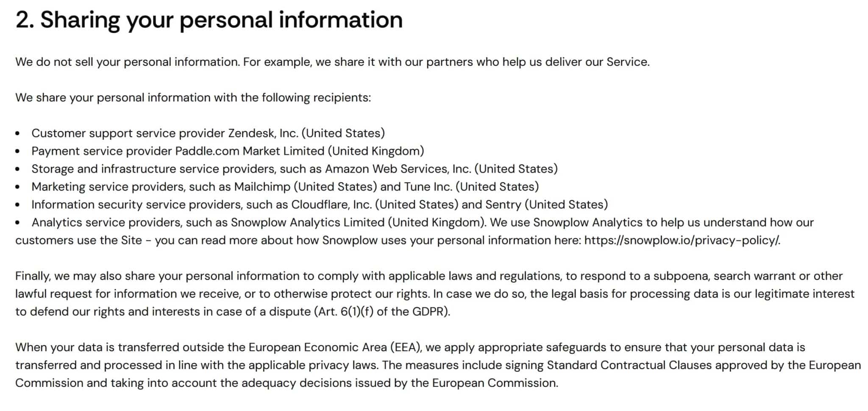Screen dimensions: 868x411
Task: Click the 'We do not sell' sentence
Action: (x=127, y=62)
